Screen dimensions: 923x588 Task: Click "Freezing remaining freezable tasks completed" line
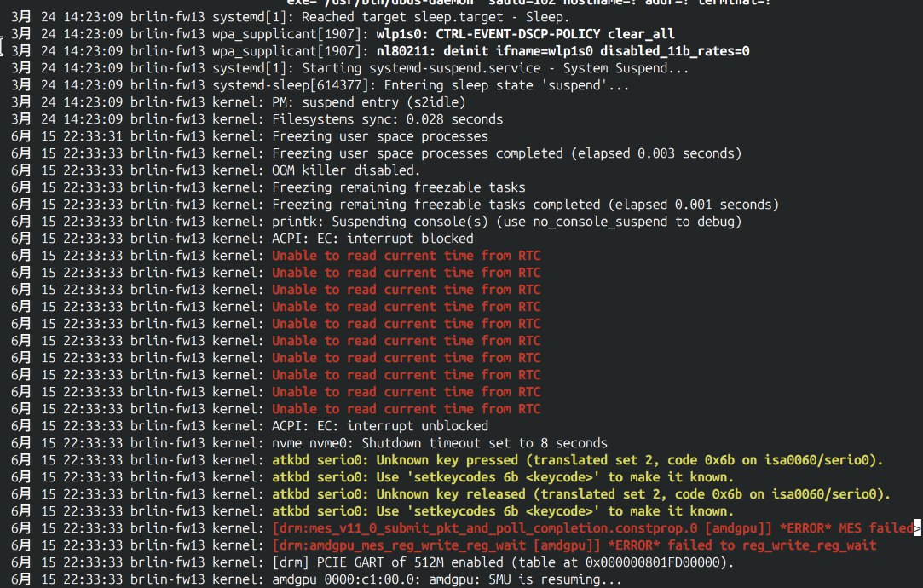(x=525, y=205)
